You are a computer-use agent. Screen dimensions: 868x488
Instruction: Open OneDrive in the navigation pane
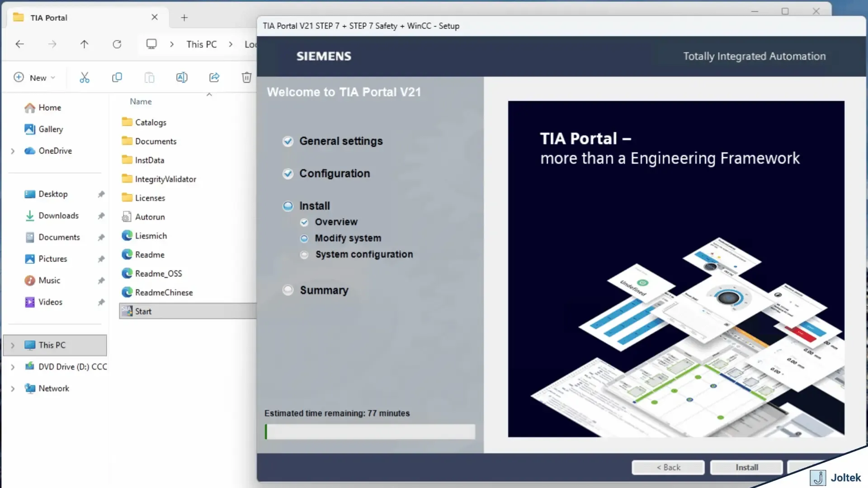pos(48,151)
